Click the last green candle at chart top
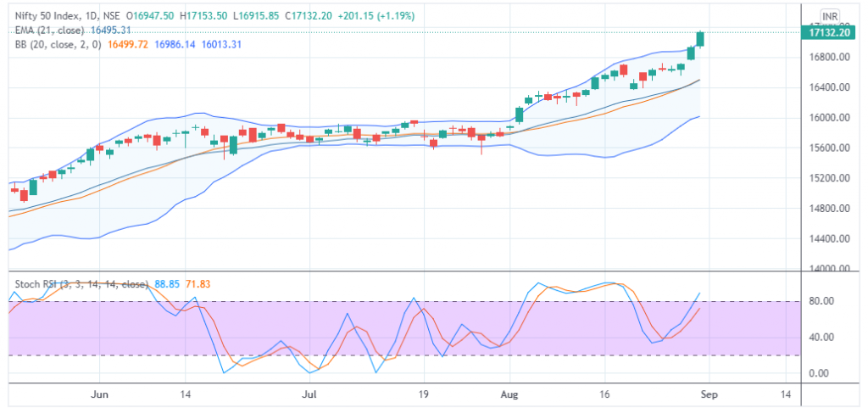Viewport: 868px width, 408px height. click(701, 39)
